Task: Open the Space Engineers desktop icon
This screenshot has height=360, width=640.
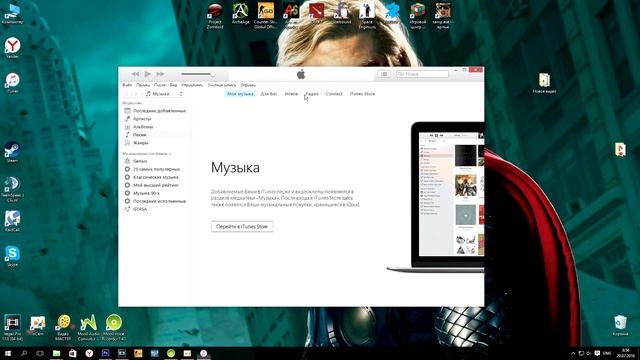Action: click(367, 16)
